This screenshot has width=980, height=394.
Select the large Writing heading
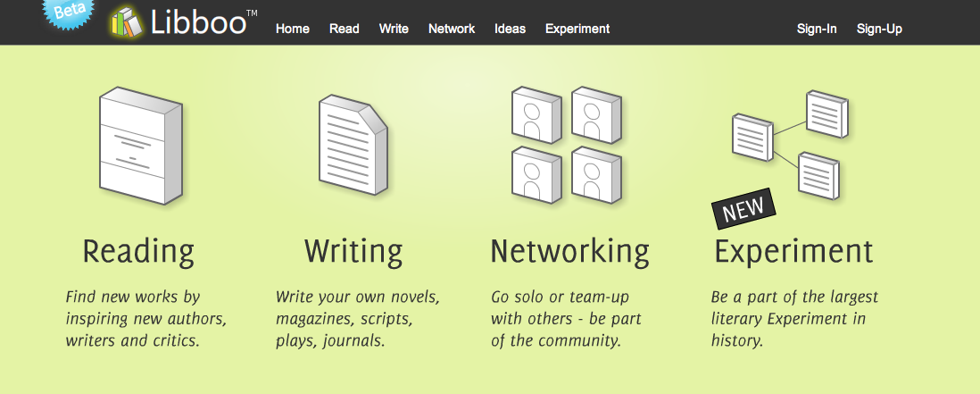(x=353, y=250)
